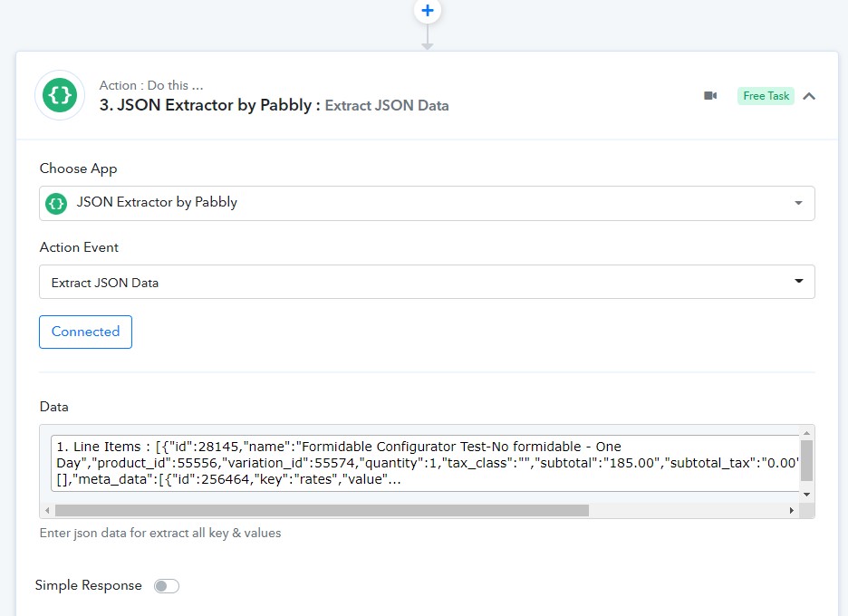
Task: Click the 'Enter json data for extract' hint text
Action: coord(160,533)
